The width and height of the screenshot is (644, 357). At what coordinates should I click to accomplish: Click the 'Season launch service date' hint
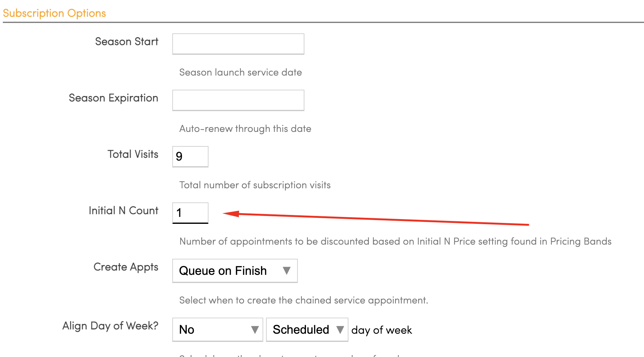pyautogui.click(x=240, y=72)
